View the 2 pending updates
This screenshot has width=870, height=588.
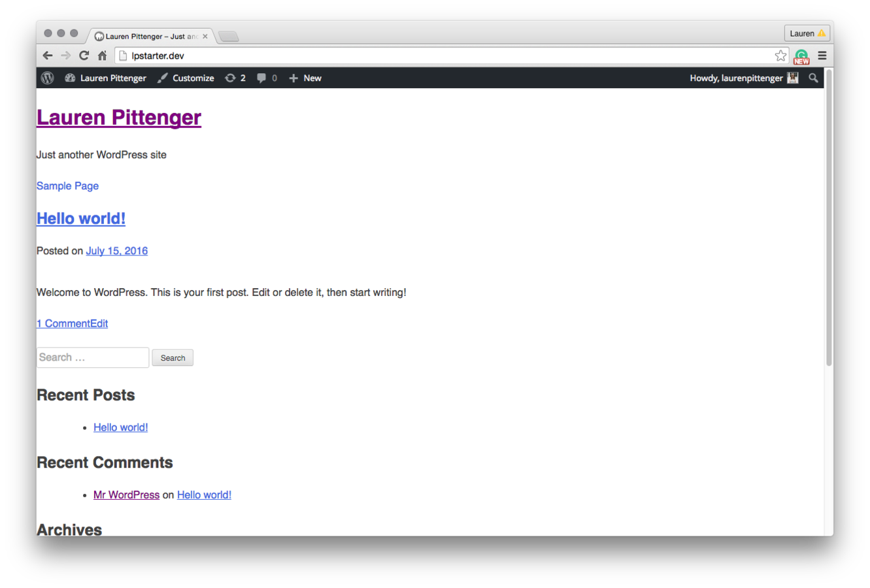click(235, 78)
